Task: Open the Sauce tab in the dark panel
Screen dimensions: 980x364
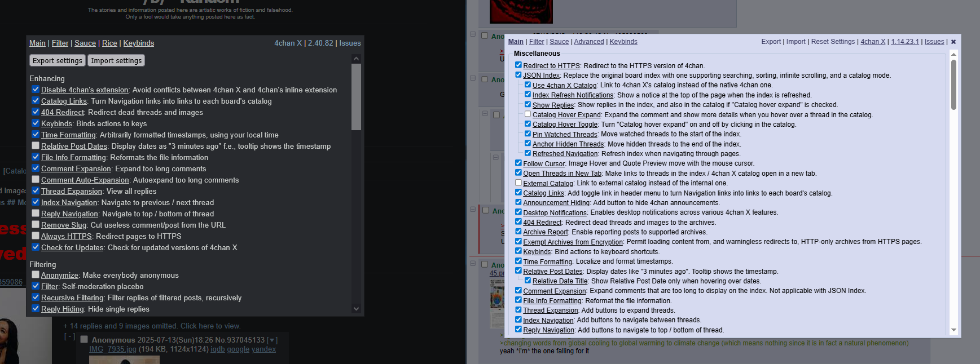Action: [85, 43]
